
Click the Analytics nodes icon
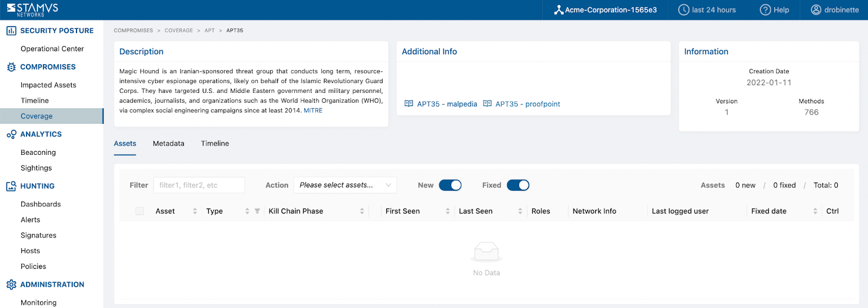click(11, 134)
